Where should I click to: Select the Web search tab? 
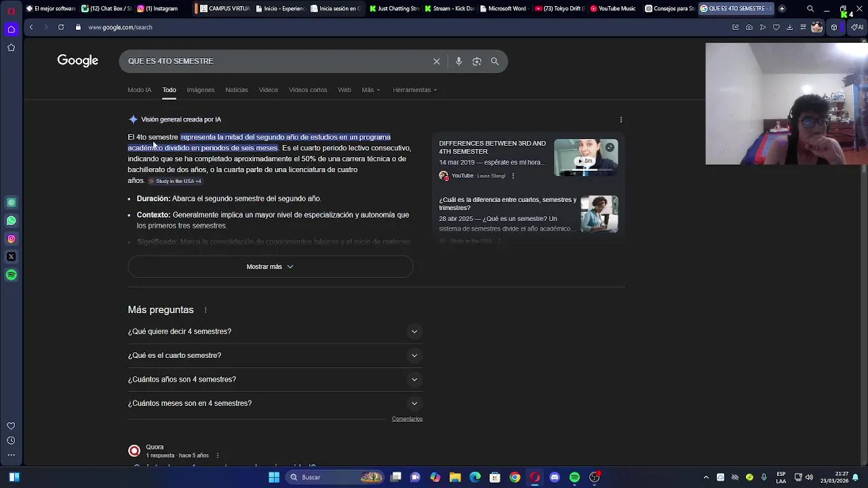pos(344,90)
